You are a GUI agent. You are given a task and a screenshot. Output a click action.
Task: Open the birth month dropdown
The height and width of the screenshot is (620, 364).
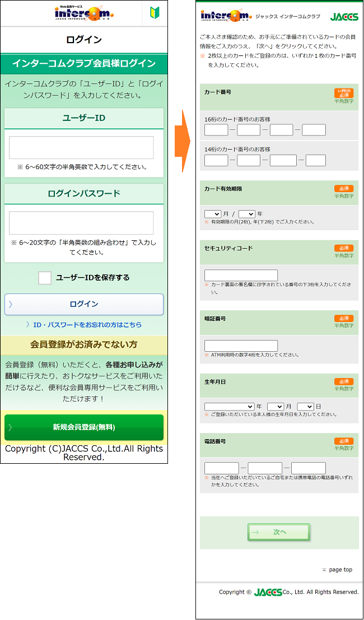pyautogui.click(x=276, y=407)
